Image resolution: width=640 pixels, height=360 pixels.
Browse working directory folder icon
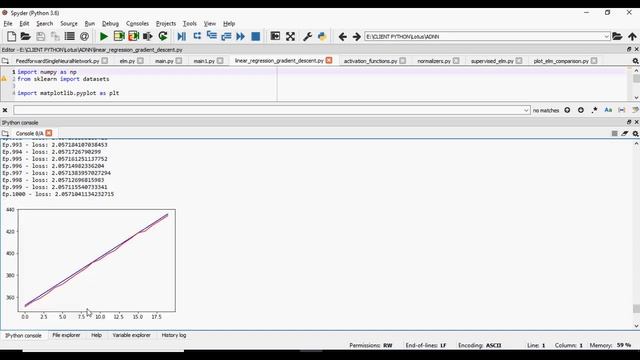click(x=617, y=36)
